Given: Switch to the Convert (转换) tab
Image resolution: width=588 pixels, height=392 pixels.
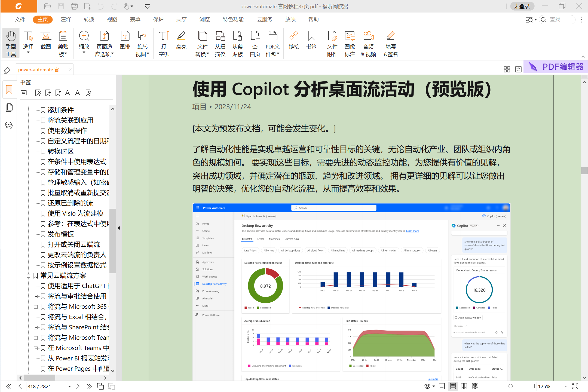Looking at the screenshot, I should tap(89, 20).
